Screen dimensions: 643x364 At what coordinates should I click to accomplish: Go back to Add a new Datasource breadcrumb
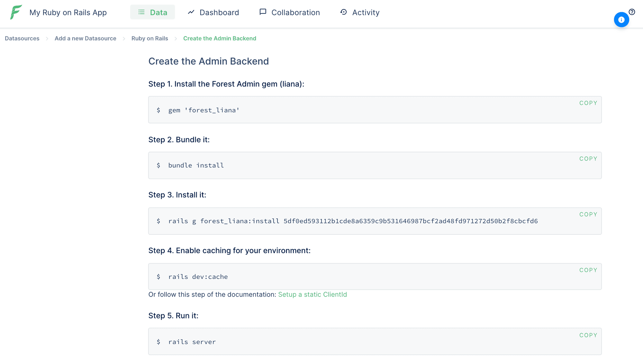click(x=86, y=38)
